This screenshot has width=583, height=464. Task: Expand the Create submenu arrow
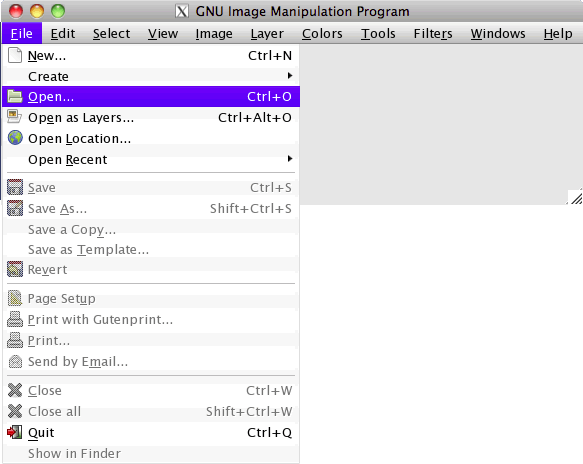pos(290,76)
